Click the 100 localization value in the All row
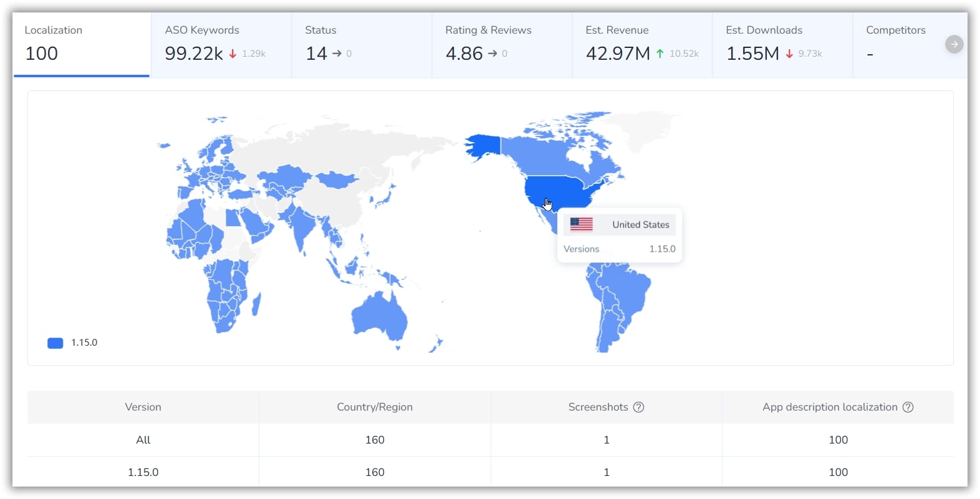Viewport: 980px width, 499px height. [x=838, y=440]
